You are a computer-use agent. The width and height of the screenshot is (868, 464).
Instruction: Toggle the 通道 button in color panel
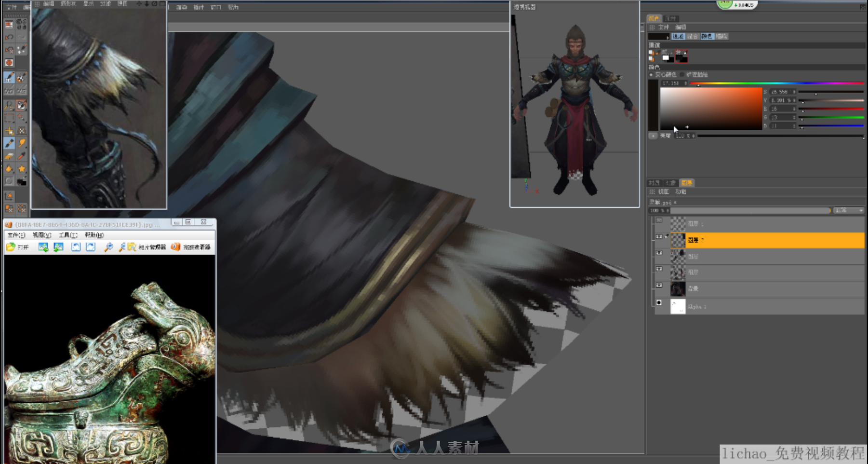pos(678,36)
